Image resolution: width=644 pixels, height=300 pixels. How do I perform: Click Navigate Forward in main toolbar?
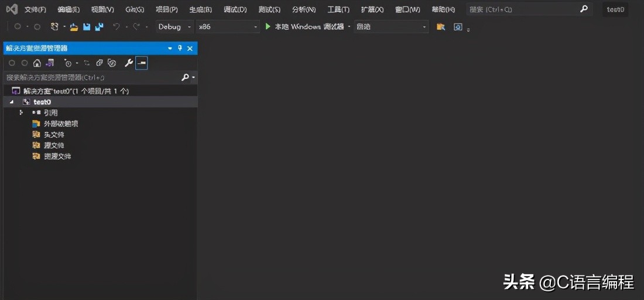37,27
